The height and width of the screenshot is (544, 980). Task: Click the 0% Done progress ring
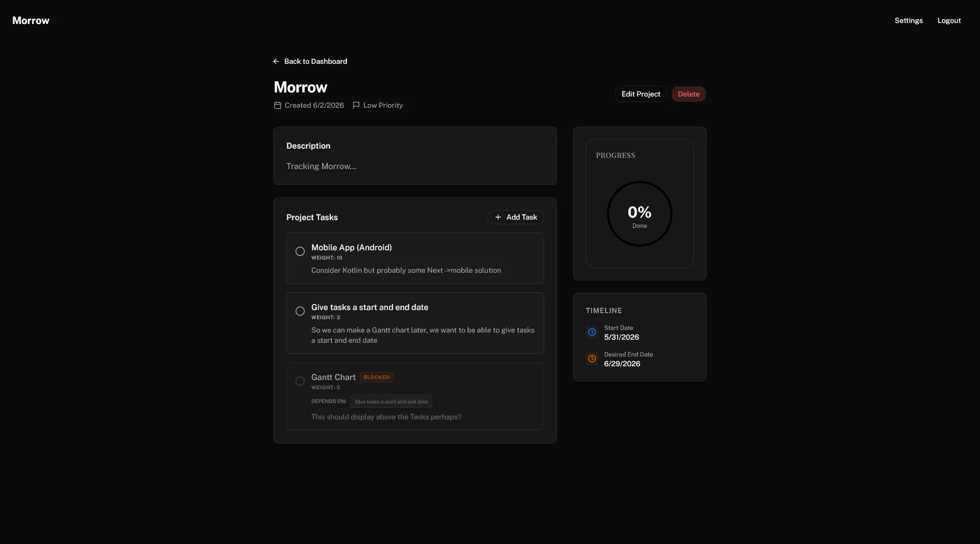(640, 214)
